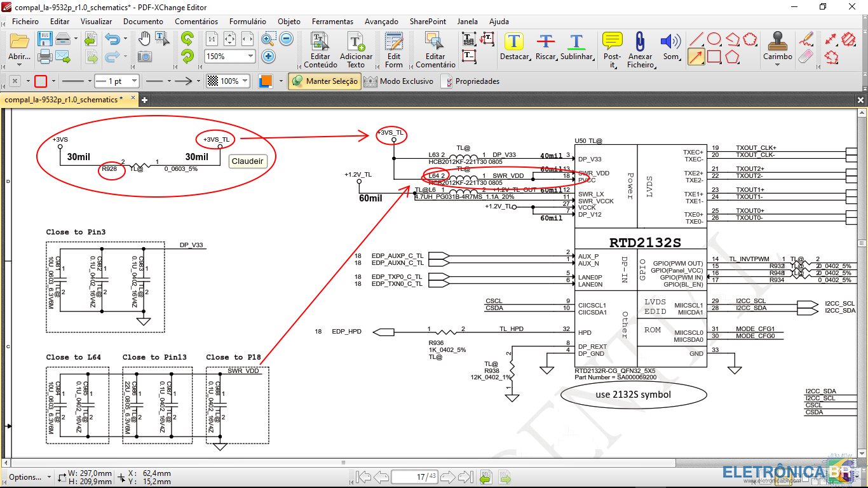
Task: Go to the first page
Action: (363, 477)
